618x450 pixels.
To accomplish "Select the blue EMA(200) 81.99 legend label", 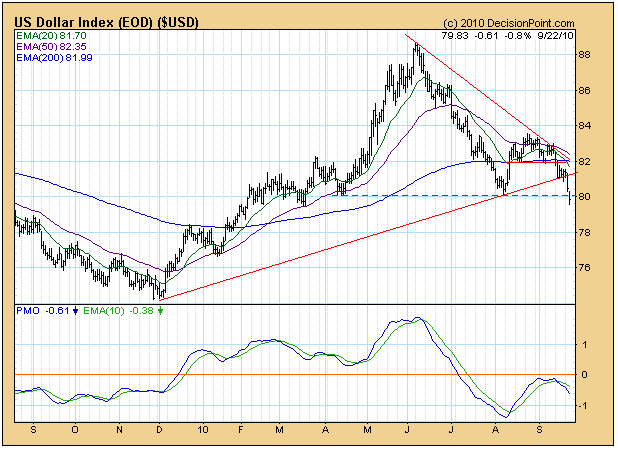I will coord(53,58).
